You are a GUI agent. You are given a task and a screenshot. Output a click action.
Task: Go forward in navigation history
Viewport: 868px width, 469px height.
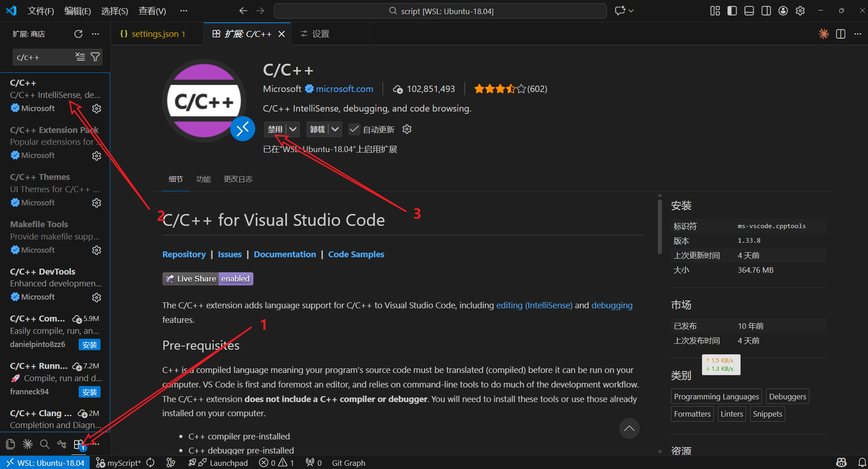(x=260, y=11)
